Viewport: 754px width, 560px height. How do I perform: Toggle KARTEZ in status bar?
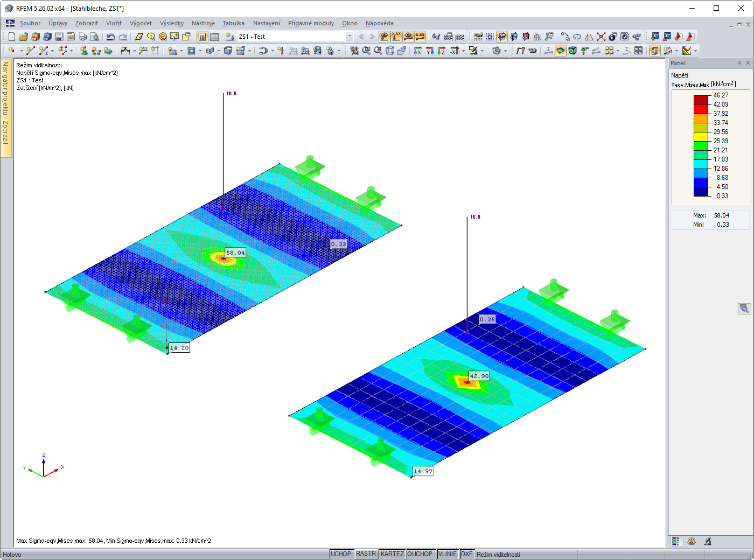pos(392,554)
